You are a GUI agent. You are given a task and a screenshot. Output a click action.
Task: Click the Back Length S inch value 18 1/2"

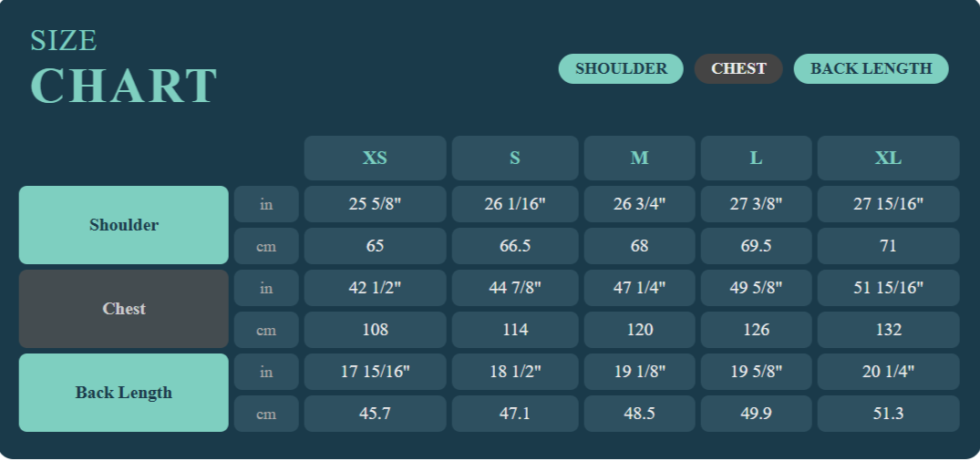click(x=515, y=372)
